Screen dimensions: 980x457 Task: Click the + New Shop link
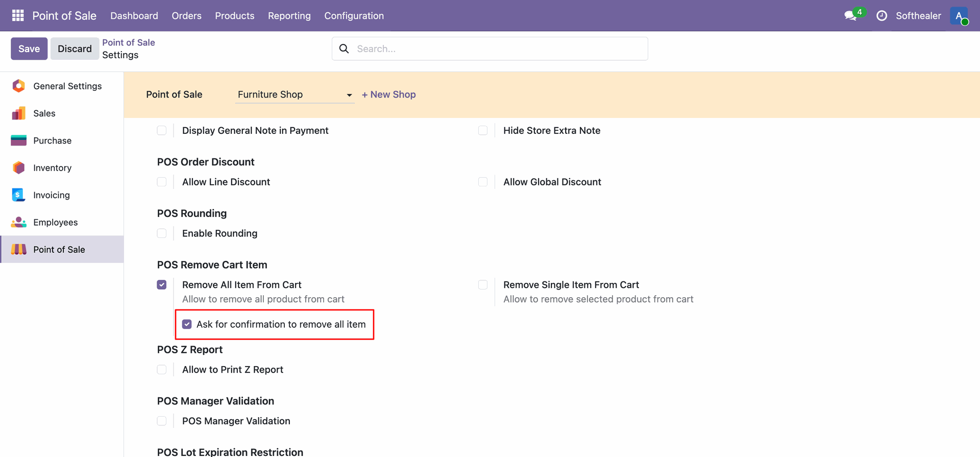click(x=389, y=94)
